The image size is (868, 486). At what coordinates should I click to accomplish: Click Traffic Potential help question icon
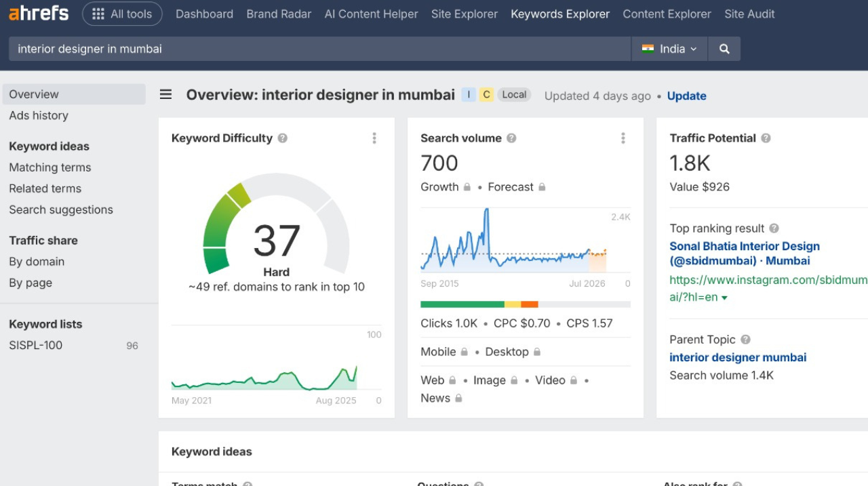coord(766,138)
